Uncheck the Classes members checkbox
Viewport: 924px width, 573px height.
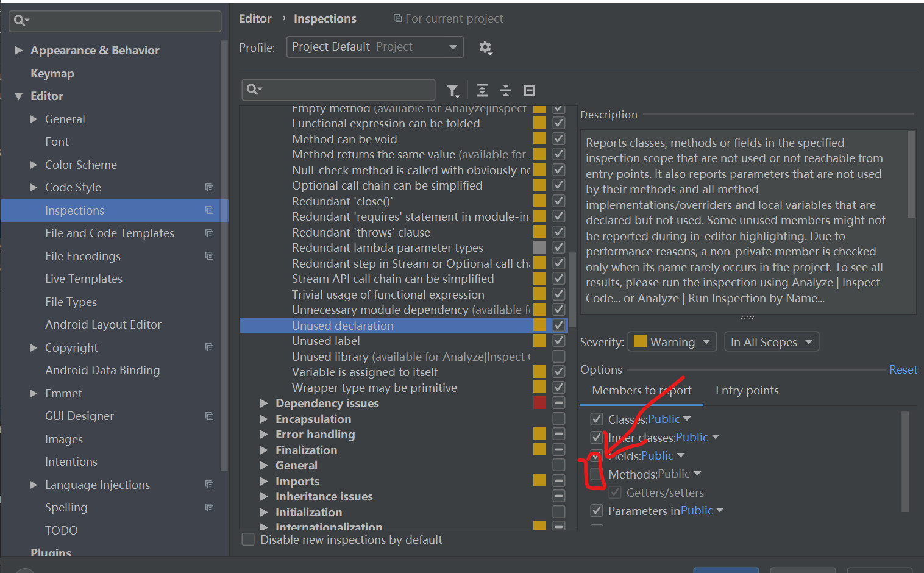597,419
